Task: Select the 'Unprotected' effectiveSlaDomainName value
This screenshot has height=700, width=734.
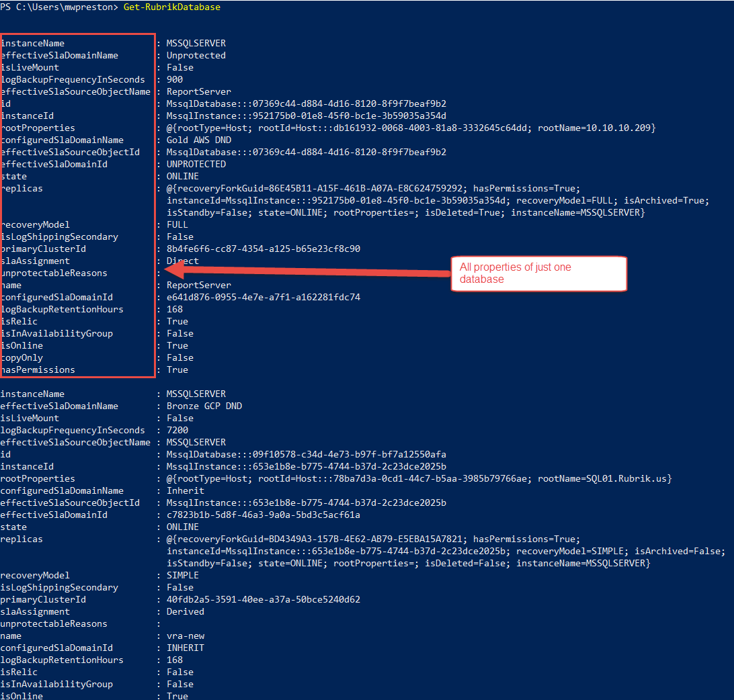Action: [196, 55]
